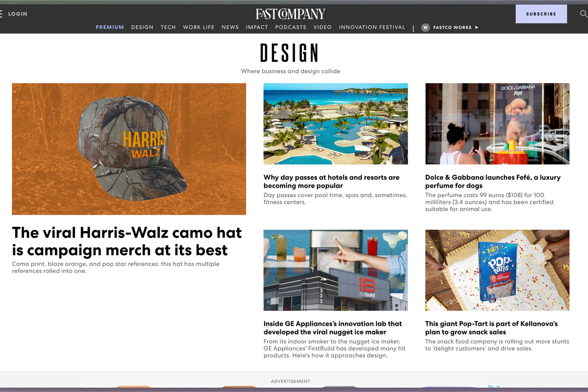Click 'Where business and design collide' tagline

tap(291, 71)
